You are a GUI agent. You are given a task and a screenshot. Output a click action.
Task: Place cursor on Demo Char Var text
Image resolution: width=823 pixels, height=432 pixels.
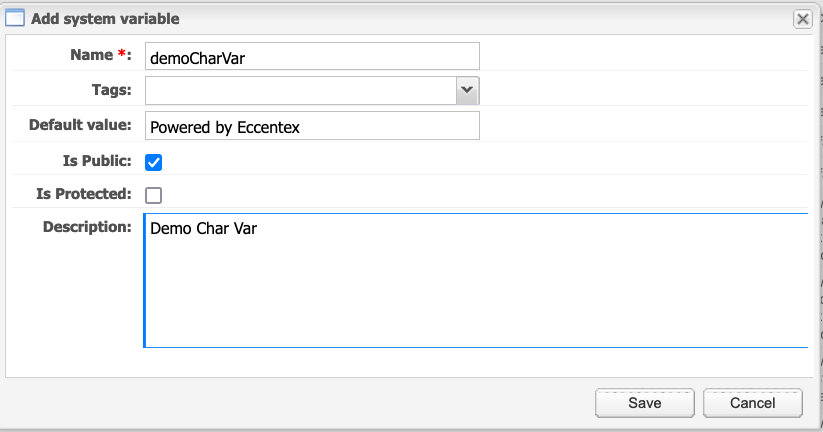tap(204, 228)
